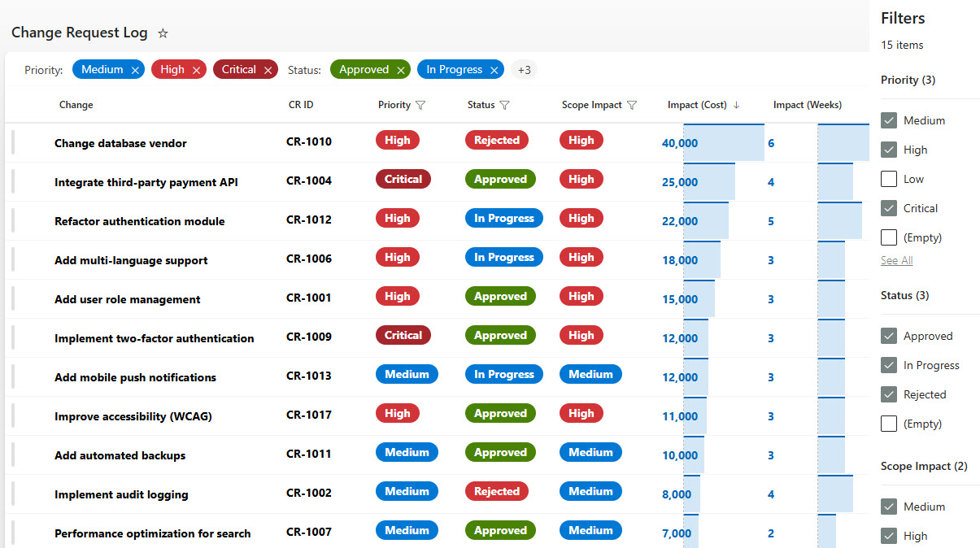Uncheck the Rejected status checkbox
980x548 pixels.
click(x=889, y=394)
